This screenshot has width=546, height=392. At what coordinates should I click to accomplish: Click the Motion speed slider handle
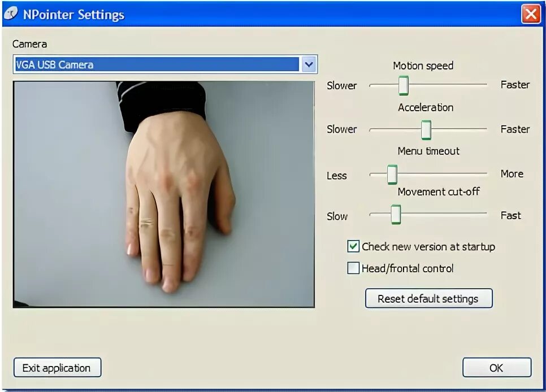[403, 85]
